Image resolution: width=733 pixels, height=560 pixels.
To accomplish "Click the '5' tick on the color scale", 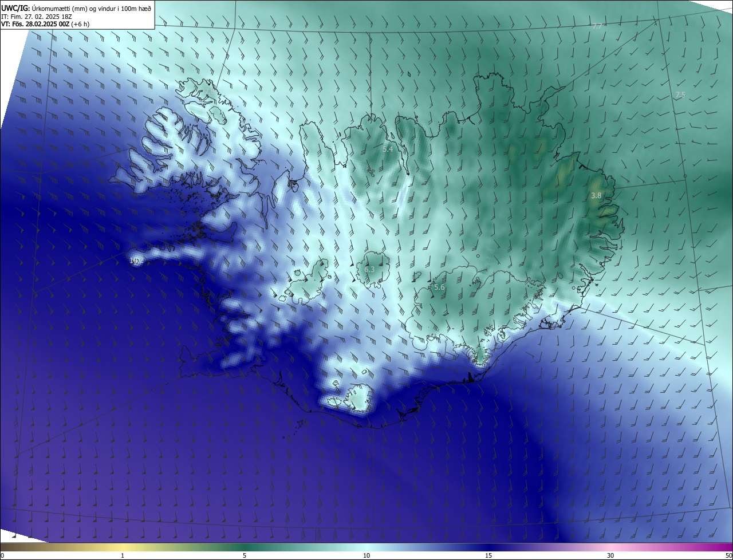I will [x=245, y=555].
